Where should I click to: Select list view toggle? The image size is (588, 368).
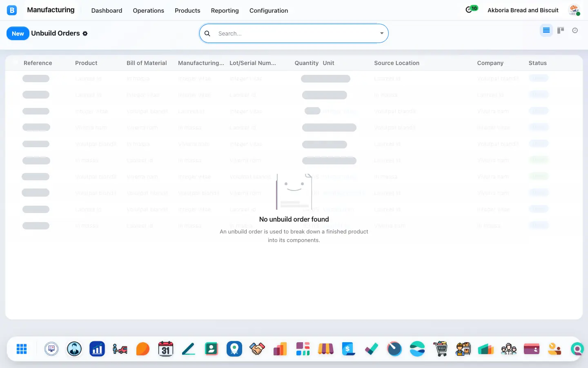pyautogui.click(x=546, y=30)
